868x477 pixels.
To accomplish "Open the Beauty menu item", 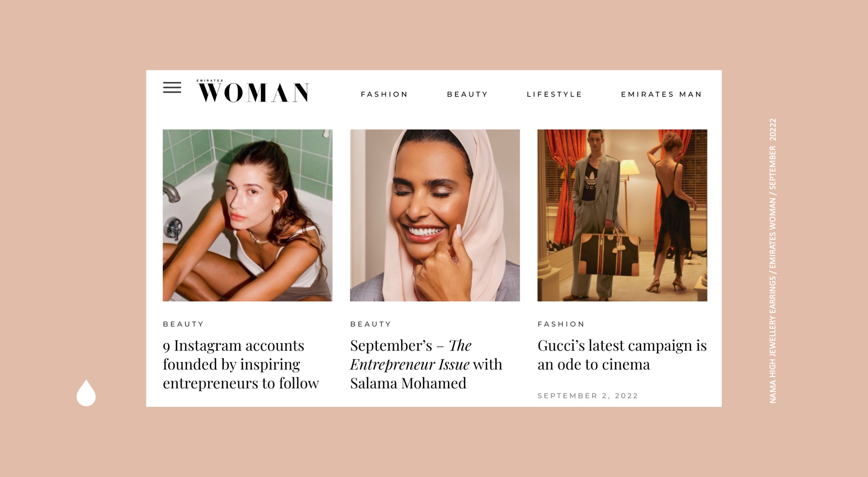I will coord(467,94).
